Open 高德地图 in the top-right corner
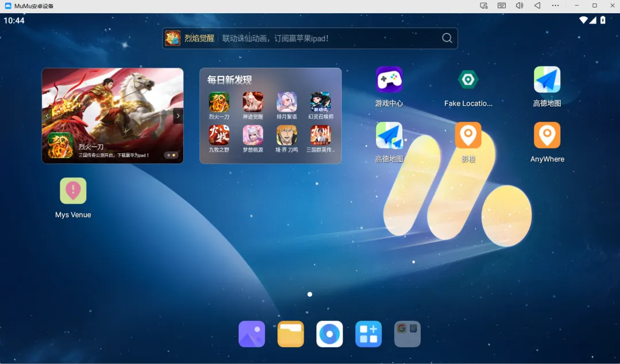Viewport: 620px width, 364px height. click(x=547, y=80)
